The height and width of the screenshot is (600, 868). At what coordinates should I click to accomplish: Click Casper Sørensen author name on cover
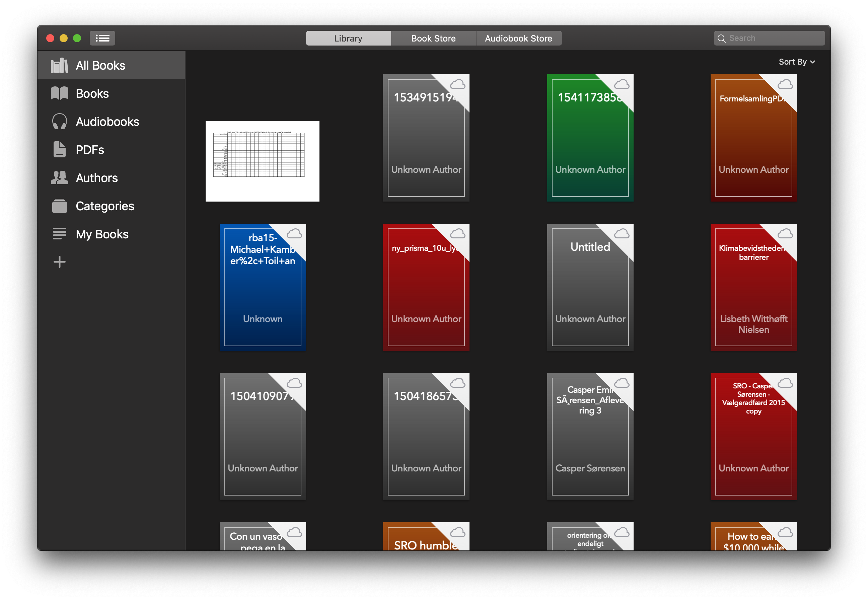coord(590,468)
